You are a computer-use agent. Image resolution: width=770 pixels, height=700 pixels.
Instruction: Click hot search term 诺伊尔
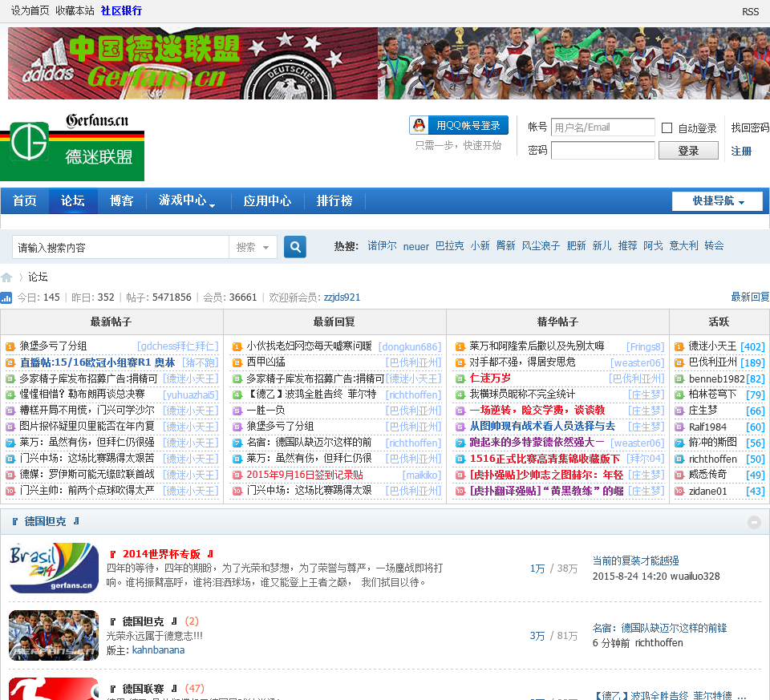click(382, 246)
